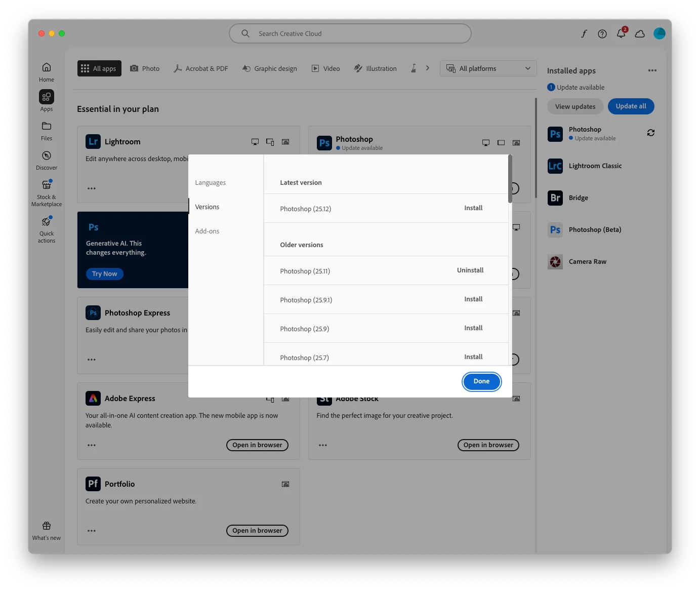Click the View updates button
This screenshot has width=700, height=591.
pyautogui.click(x=575, y=106)
